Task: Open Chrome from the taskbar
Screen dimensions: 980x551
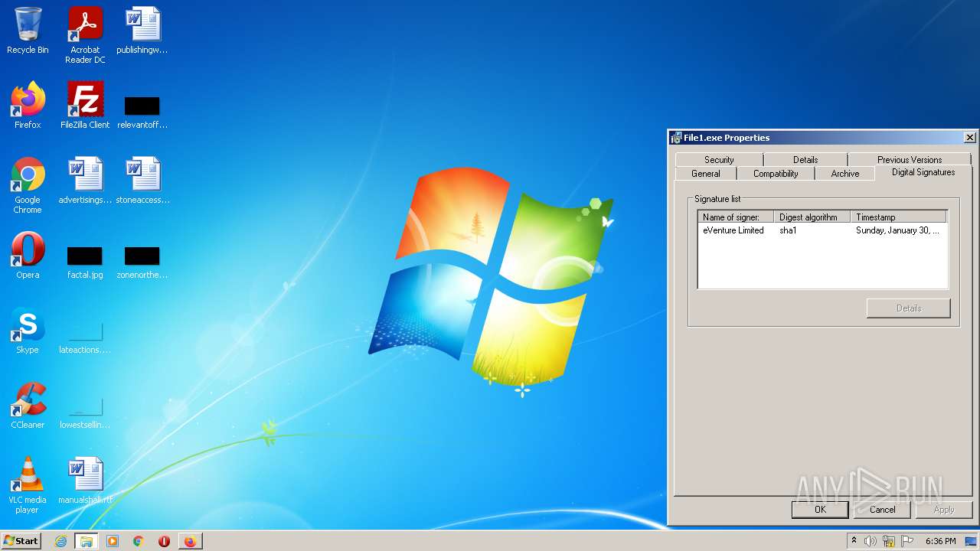Action: tap(139, 541)
